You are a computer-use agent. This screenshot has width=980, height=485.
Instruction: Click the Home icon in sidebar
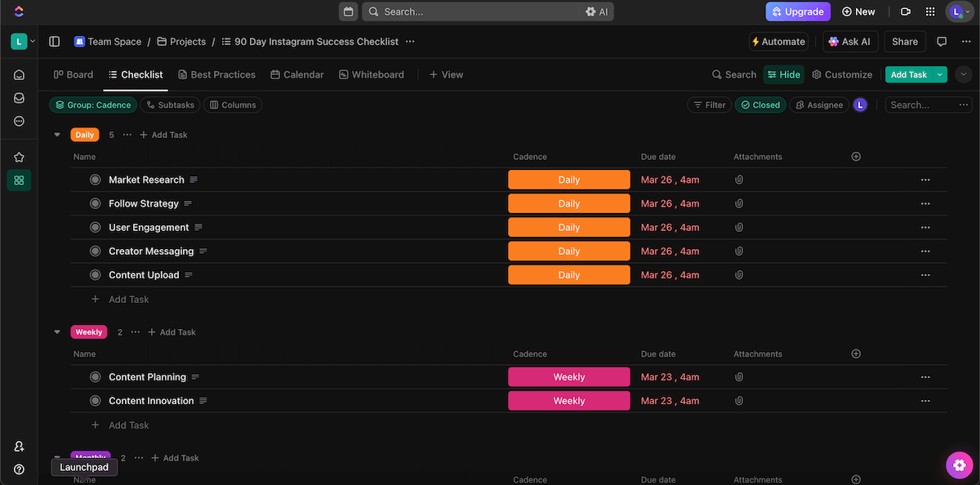pos(19,75)
